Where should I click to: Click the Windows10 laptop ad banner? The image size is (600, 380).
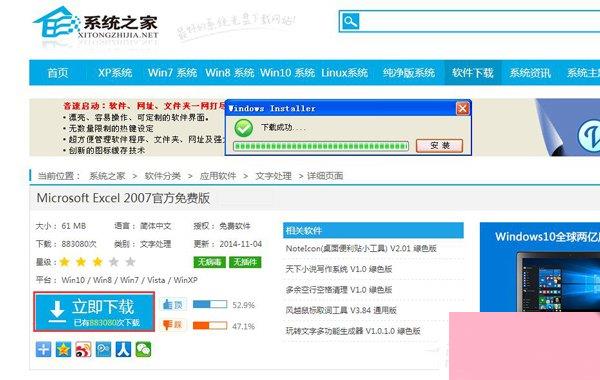pyautogui.click(x=540, y=267)
